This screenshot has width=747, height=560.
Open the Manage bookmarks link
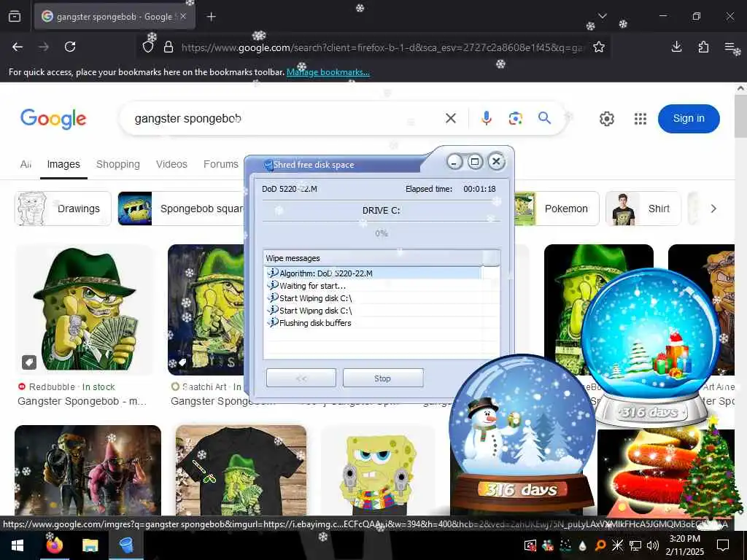point(328,72)
